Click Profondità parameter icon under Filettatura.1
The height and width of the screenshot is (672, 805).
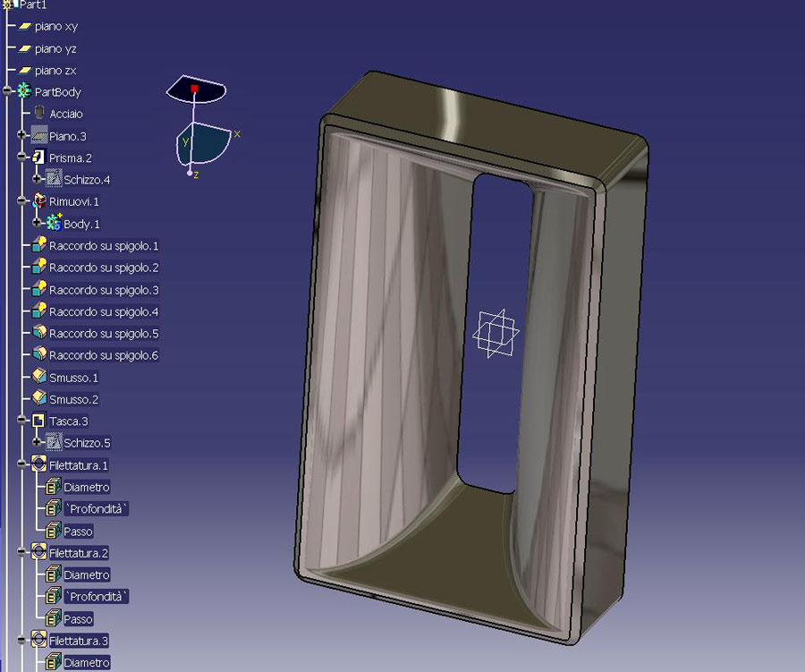[54, 508]
